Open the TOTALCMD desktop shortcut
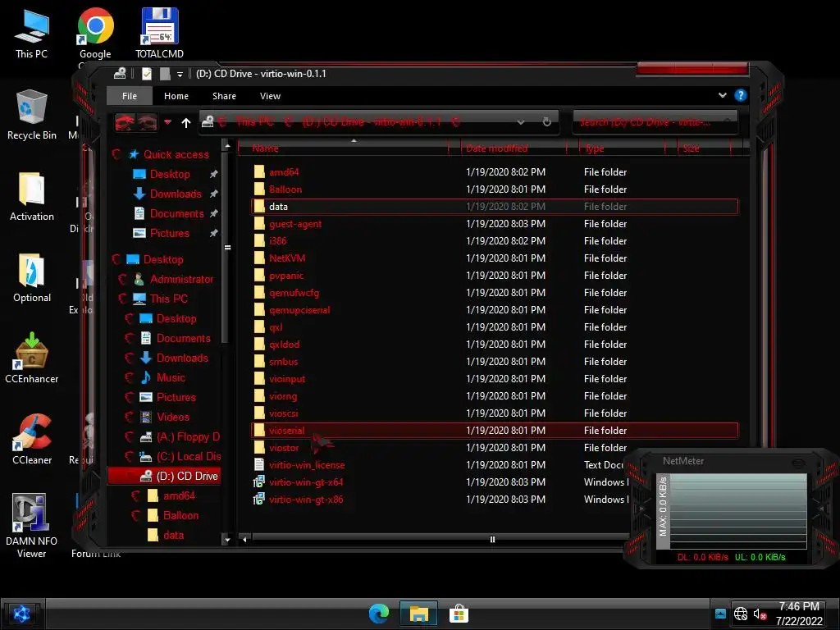Screen dimensions: 840x630 160,33
